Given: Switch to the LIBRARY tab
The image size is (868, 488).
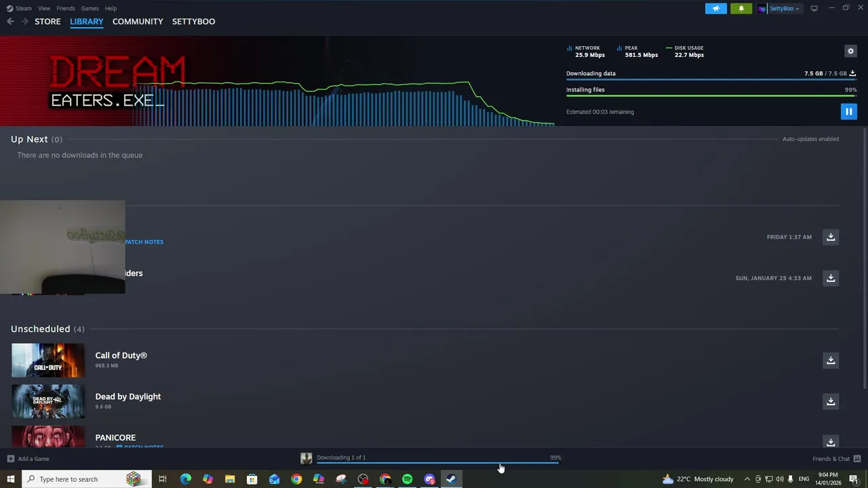Looking at the screenshot, I should (87, 22).
